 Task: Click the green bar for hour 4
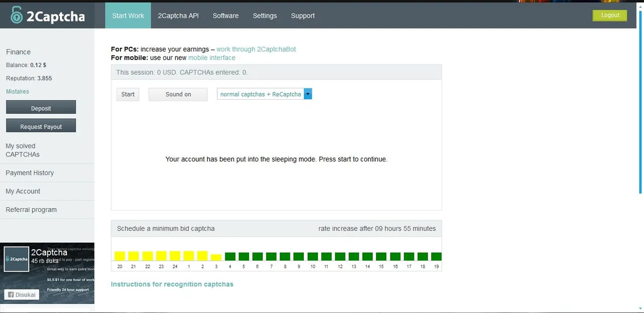(230, 256)
